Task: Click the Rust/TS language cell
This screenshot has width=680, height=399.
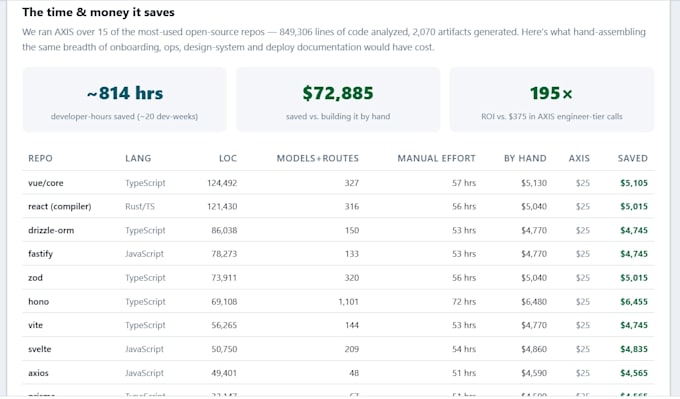Action: 140,206
